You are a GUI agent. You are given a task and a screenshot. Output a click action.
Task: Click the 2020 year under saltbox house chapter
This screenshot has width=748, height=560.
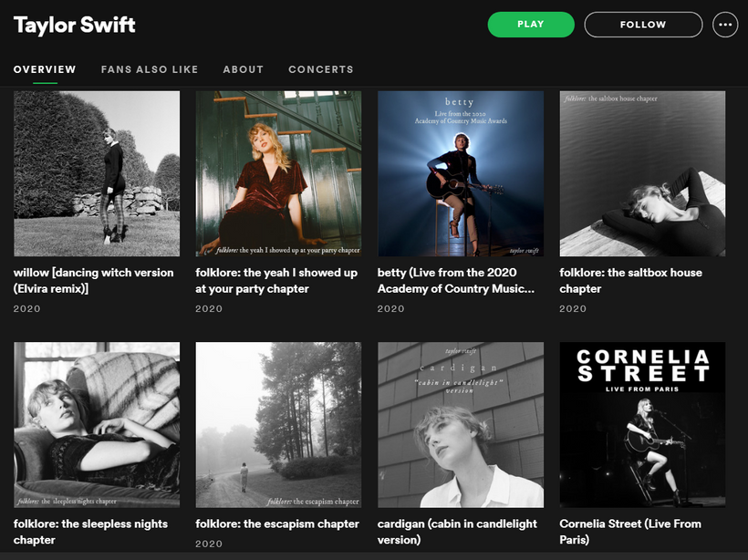tap(573, 308)
